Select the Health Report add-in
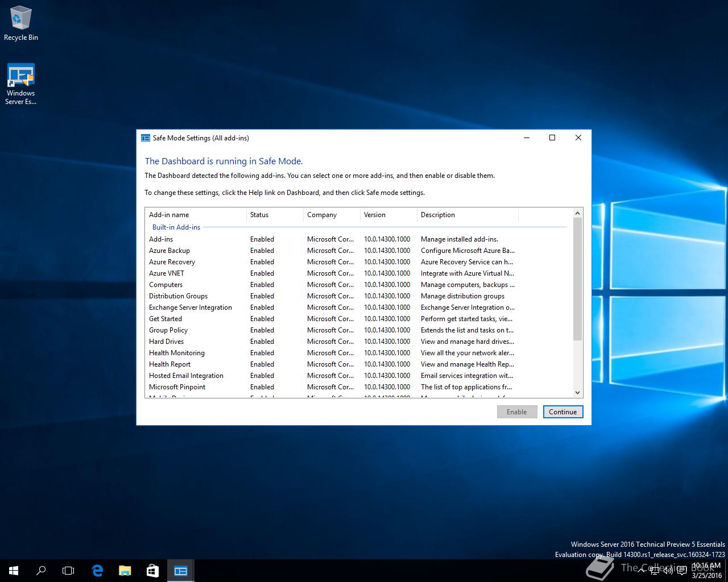The image size is (728, 582). pos(332,364)
